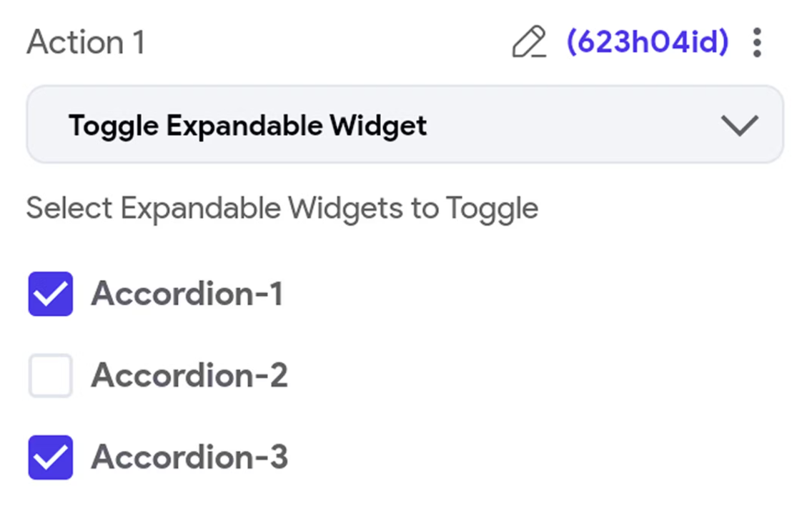Click the Accordion-3 label text

189,457
